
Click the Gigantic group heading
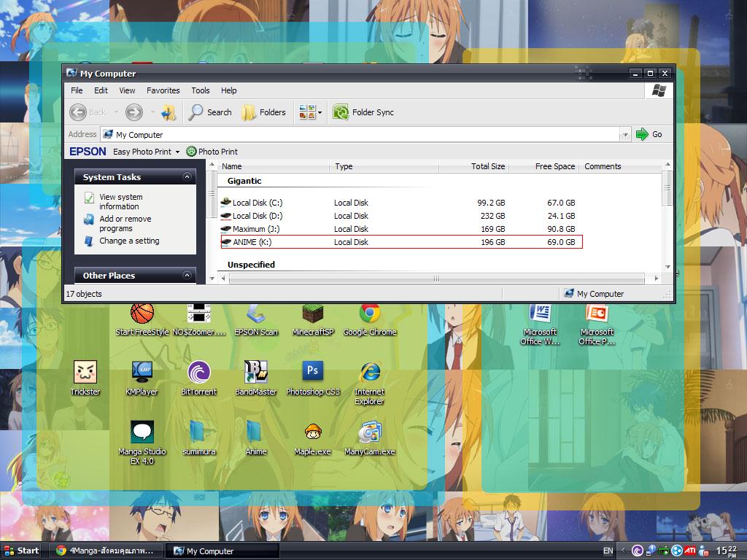pyautogui.click(x=244, y=181)
